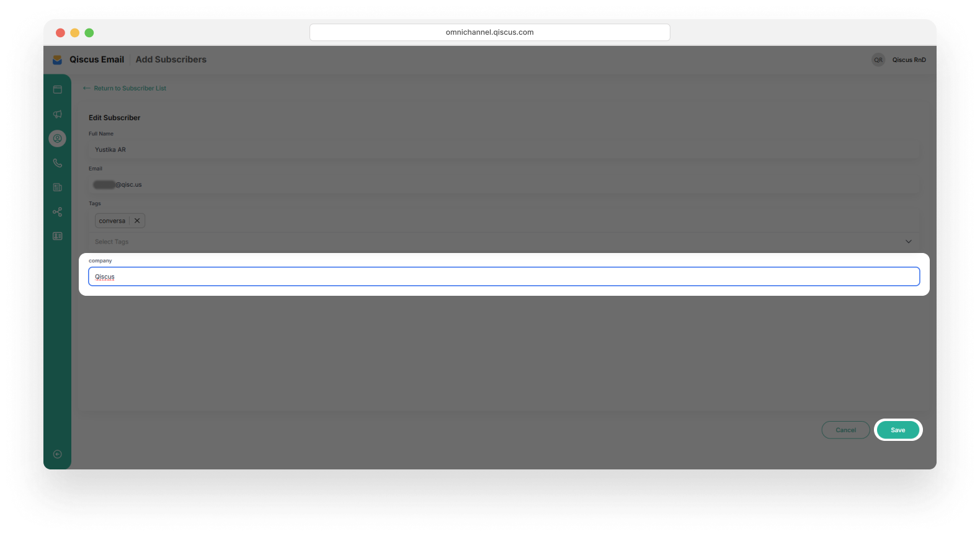The image size is (980, 537).
Task: Click the circled back arrow at sidebar bottom
Action: (x=58, y=455)
